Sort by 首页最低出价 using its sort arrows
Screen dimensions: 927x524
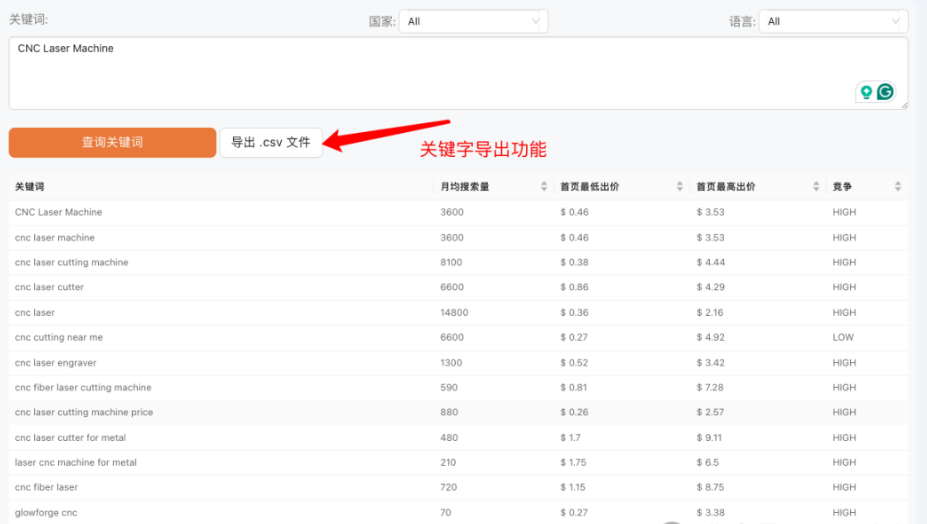pos(681,187)
